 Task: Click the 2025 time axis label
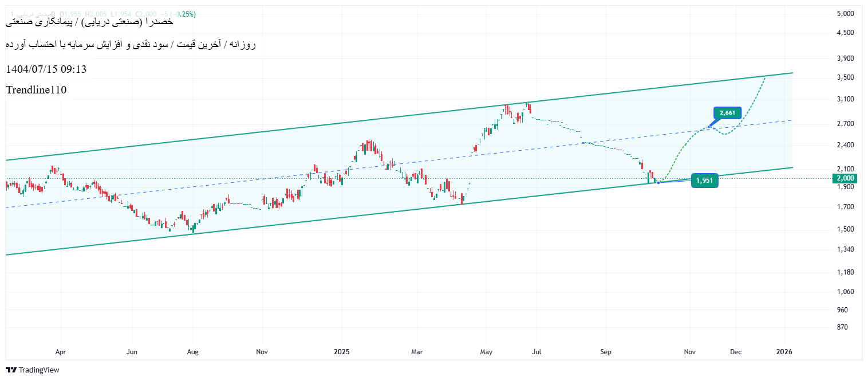click(341, 351)
